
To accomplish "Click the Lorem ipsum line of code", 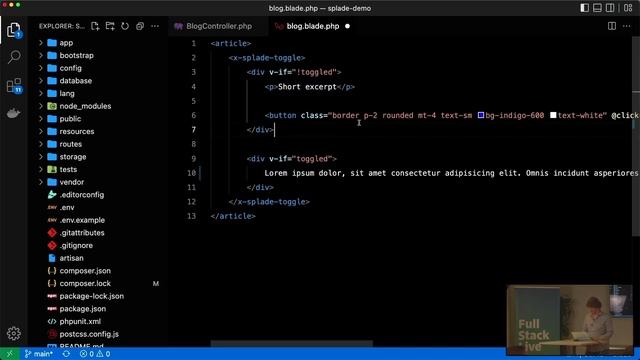I will point(451,173).
